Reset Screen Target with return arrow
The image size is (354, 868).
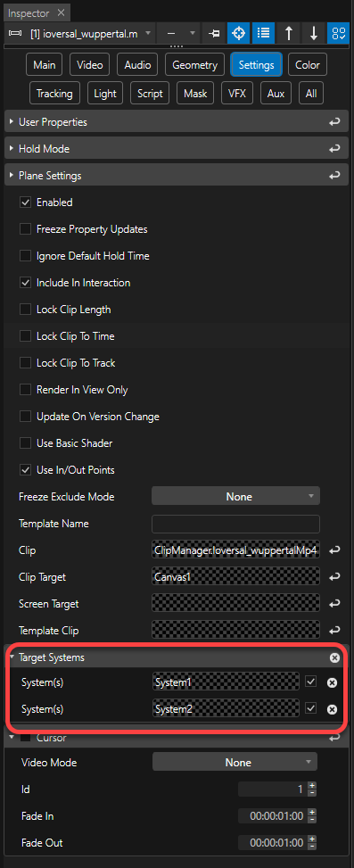coord(334,604)
